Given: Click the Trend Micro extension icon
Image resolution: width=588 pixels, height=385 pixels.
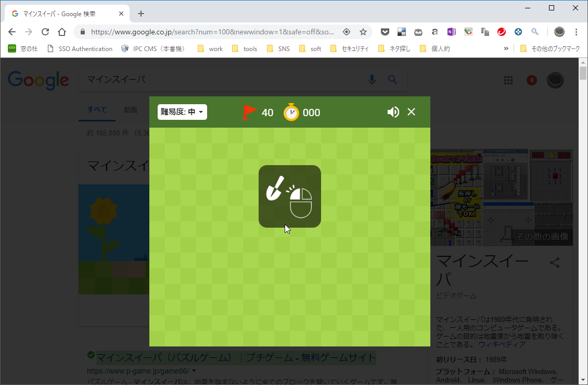Looking at the screenshot, I should click(501, 31).
